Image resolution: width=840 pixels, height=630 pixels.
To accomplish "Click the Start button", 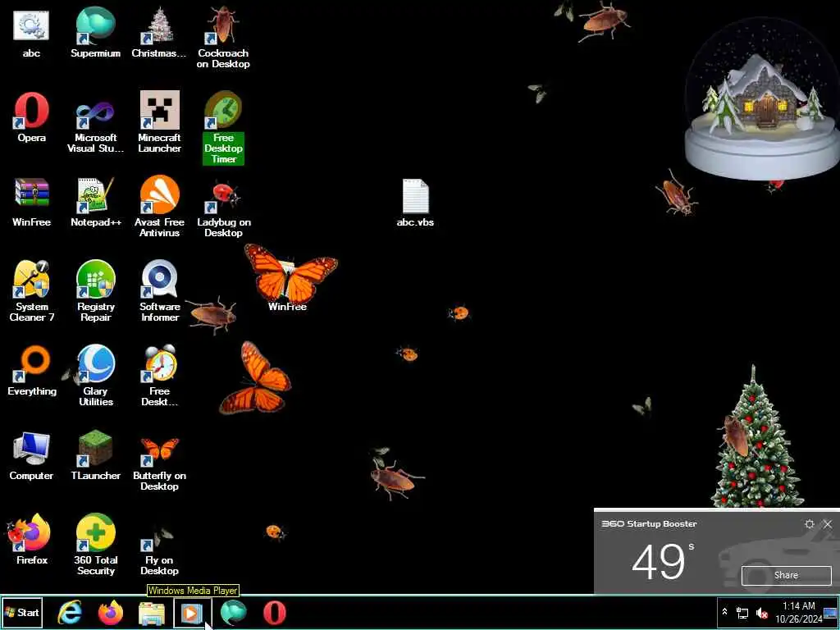I will [22, 612].
